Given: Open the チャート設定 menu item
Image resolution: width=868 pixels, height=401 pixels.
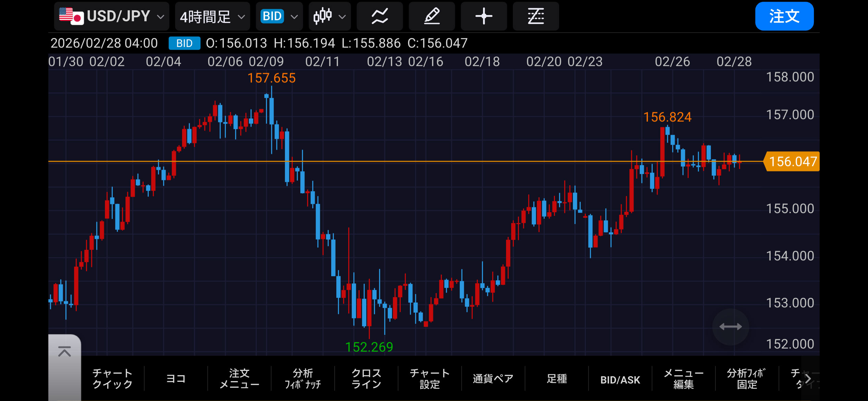Looking at the screenshot, I should [x=430, y=378].
